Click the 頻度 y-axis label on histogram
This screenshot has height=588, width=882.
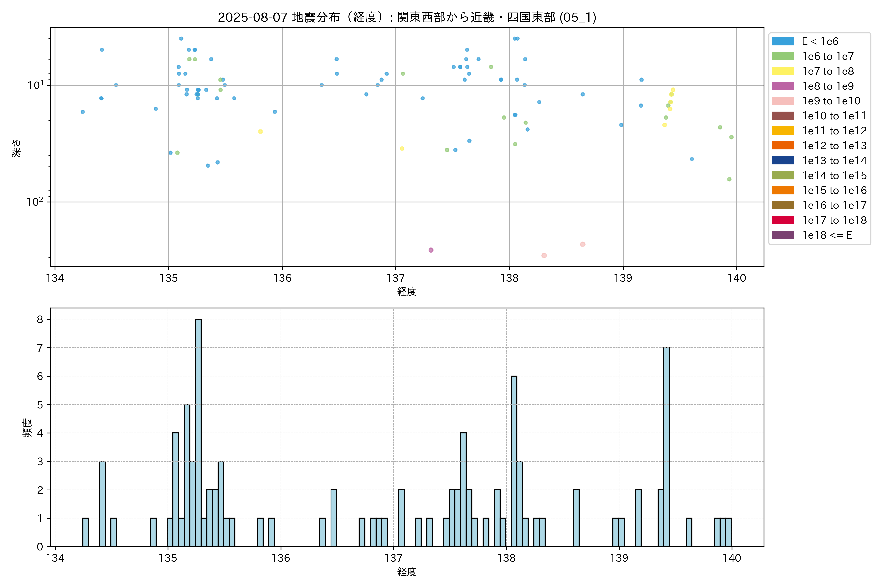[27, 428]
